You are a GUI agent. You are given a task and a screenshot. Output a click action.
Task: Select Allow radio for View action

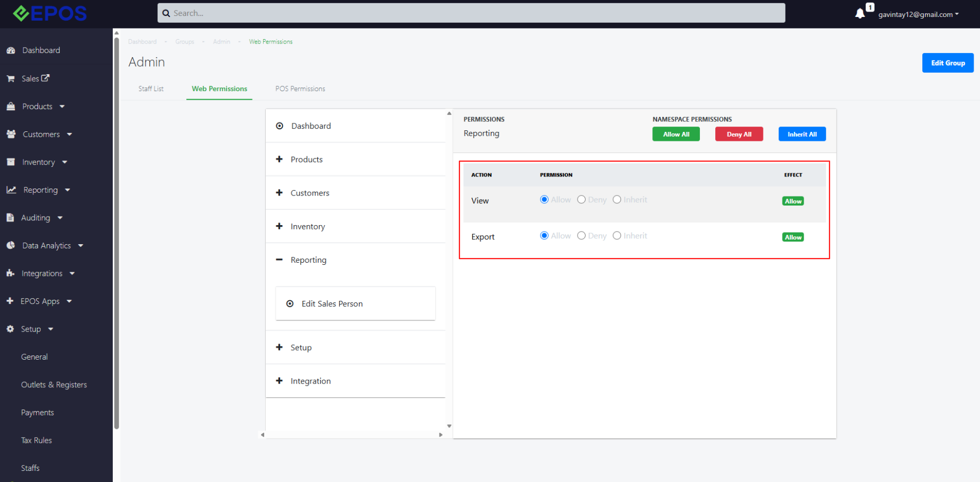(x=544, y=200)
